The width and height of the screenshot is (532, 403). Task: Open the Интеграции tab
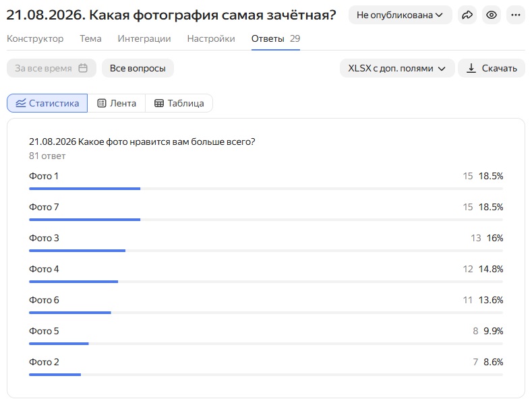144,38
